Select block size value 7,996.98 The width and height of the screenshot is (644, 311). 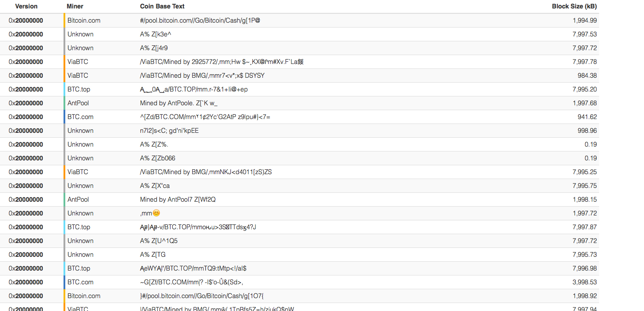[584, 268]
